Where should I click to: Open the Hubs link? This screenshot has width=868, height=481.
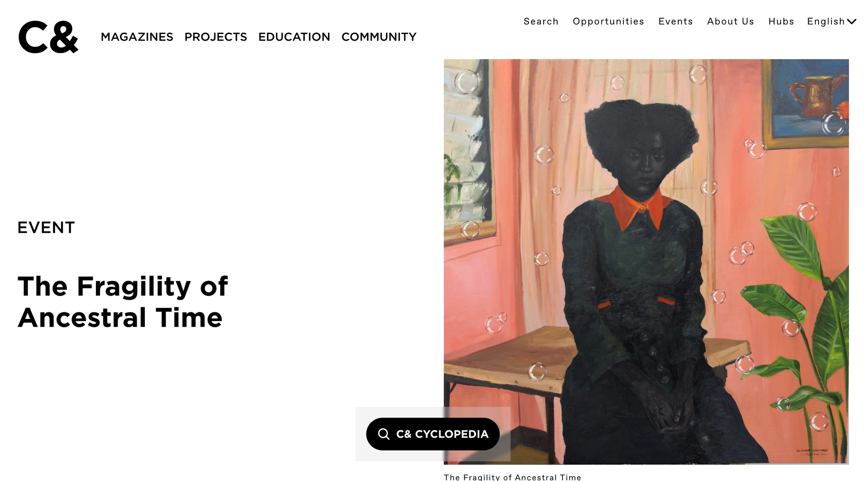[781, 22]
